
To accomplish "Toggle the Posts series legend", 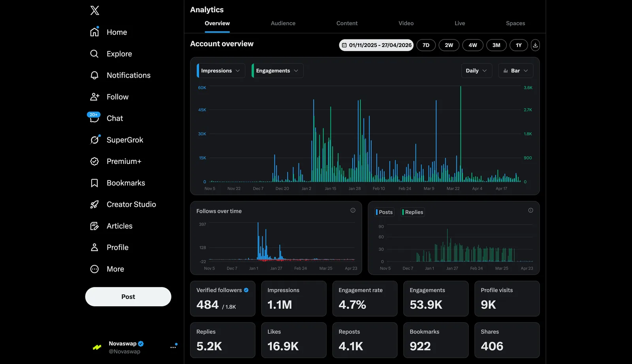I will (x=384, y=212).
